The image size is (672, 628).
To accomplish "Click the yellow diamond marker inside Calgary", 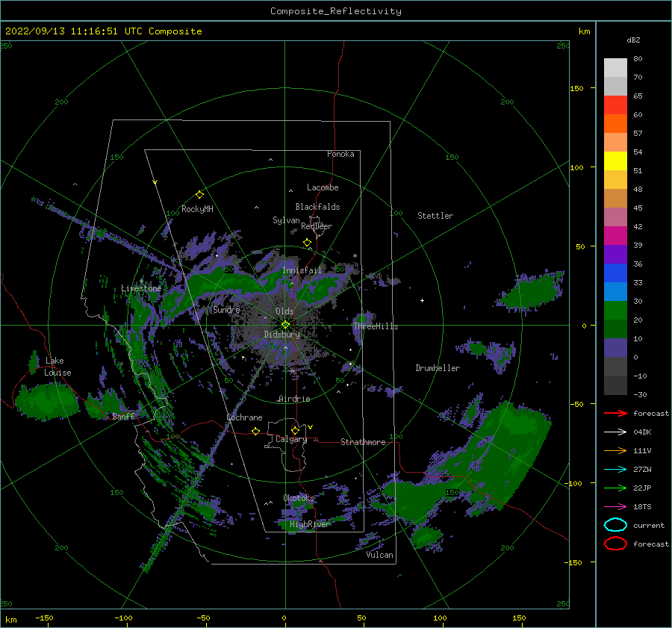I will [x=295, y=430].
